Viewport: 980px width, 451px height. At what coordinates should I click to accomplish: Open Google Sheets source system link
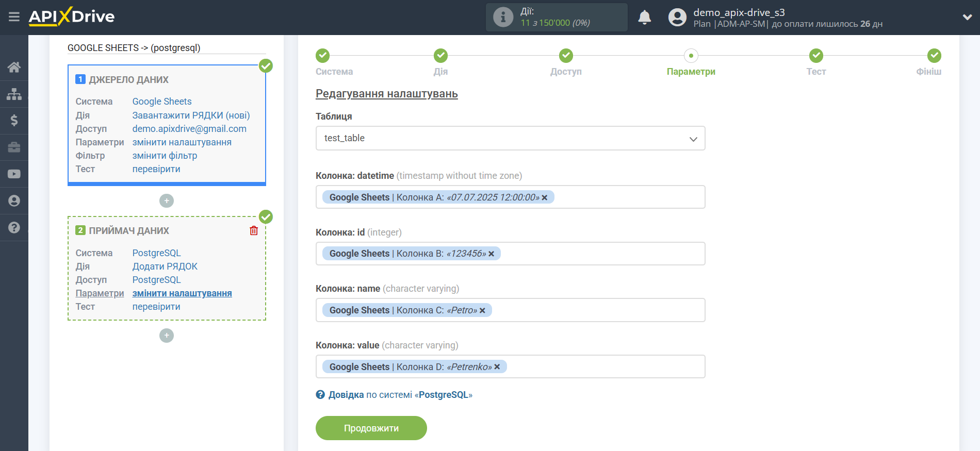162,102
